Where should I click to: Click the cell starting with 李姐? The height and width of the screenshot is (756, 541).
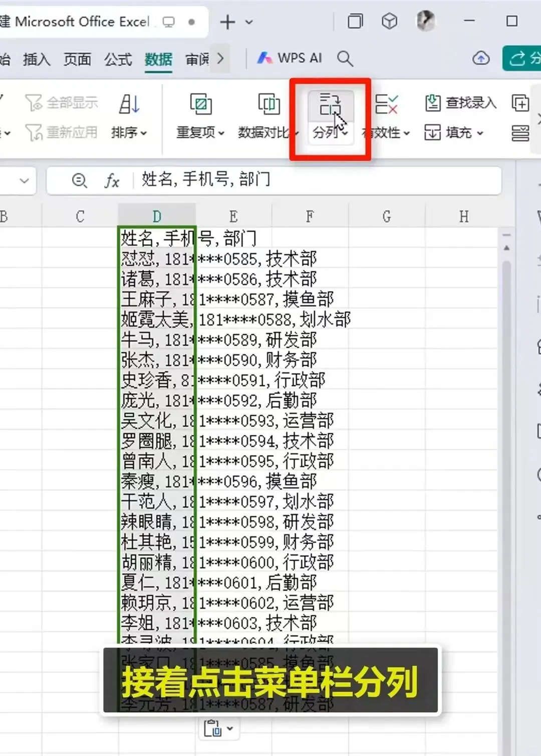[x=157, y=623]
